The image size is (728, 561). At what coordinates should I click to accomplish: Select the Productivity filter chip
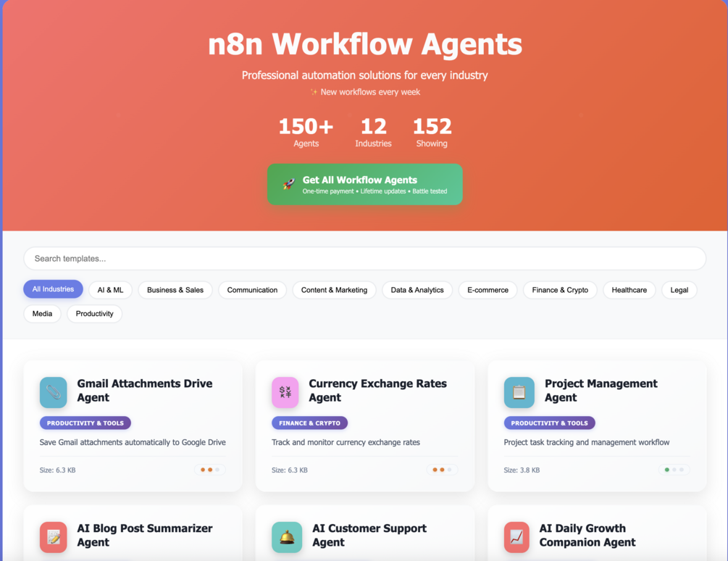point(95,313)
